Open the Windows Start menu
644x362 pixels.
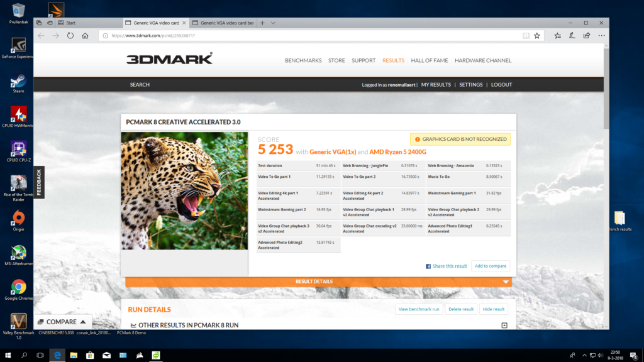click(8, 356)
